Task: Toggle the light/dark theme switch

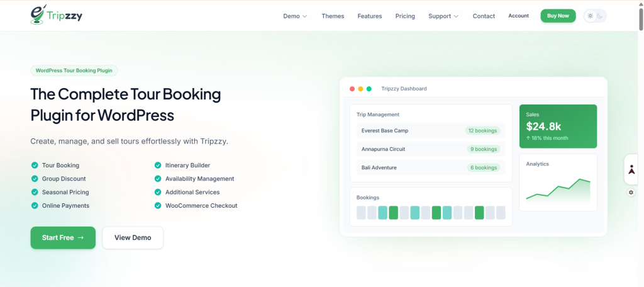Action: point(595,16)
